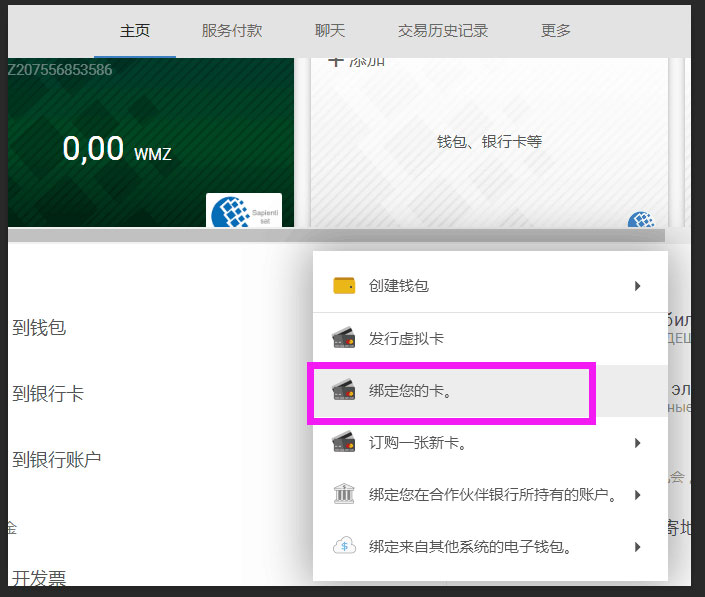This screenshot has height=597, width=705.
Task: Click the 0,00 WMZ balance
Action: click(x=117, y=149)
